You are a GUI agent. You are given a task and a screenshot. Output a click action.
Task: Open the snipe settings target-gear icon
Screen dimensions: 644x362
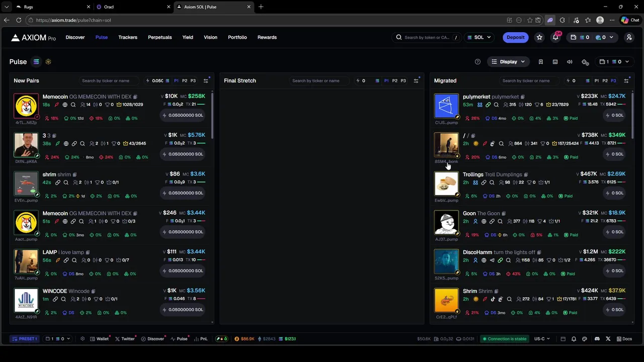click(x=585, y=62)
